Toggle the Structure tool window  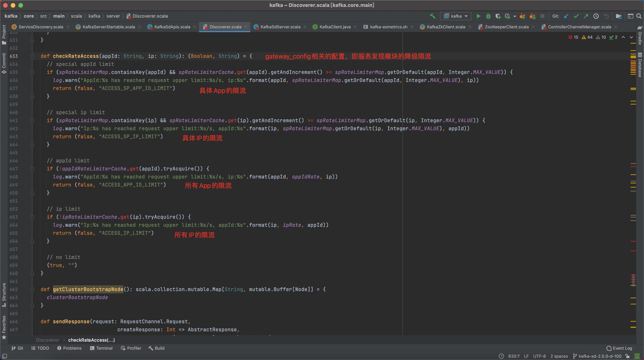4,295
